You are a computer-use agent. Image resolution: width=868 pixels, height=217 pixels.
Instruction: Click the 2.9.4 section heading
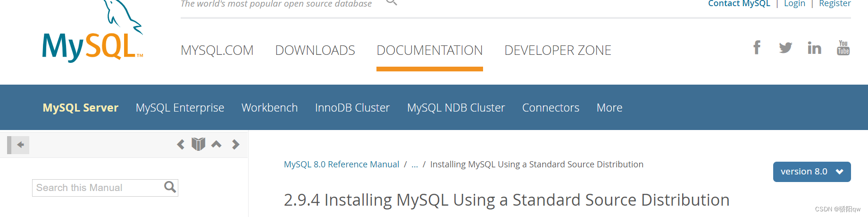[x=507, y=200]
